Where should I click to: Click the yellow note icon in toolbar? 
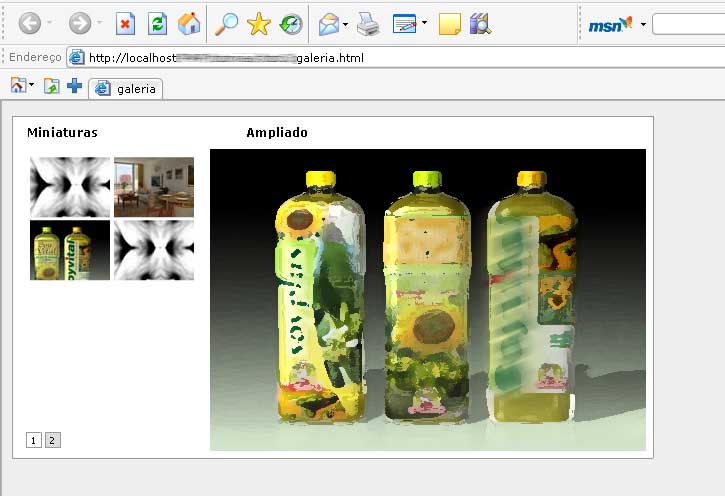450,24
